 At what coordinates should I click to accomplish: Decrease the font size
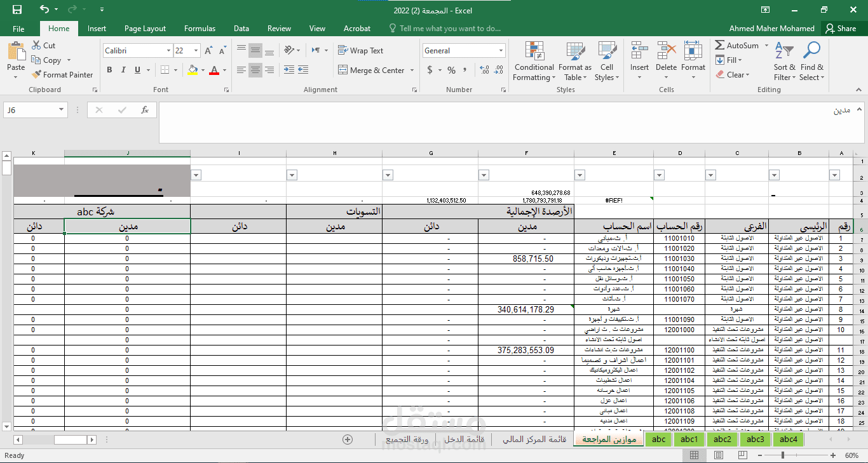222,51
